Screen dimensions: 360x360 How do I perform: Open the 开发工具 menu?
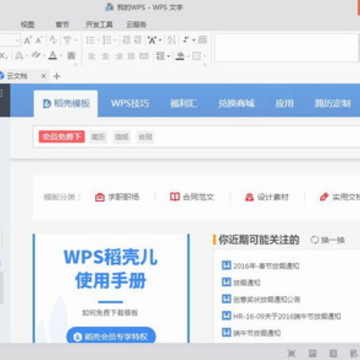tap(99, 25)
